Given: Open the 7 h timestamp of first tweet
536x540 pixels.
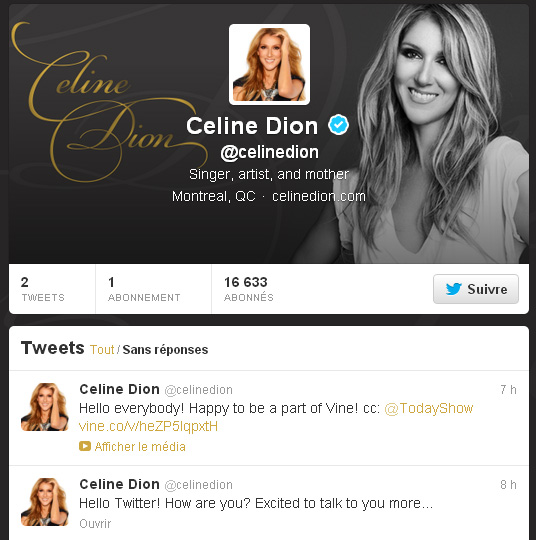Looking at the screenshot, I should coord(508,390).
